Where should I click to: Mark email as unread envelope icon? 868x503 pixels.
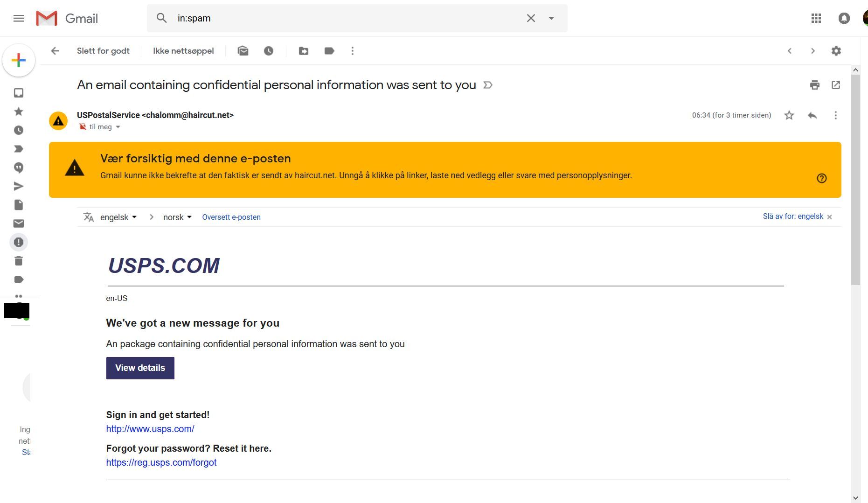243,51
